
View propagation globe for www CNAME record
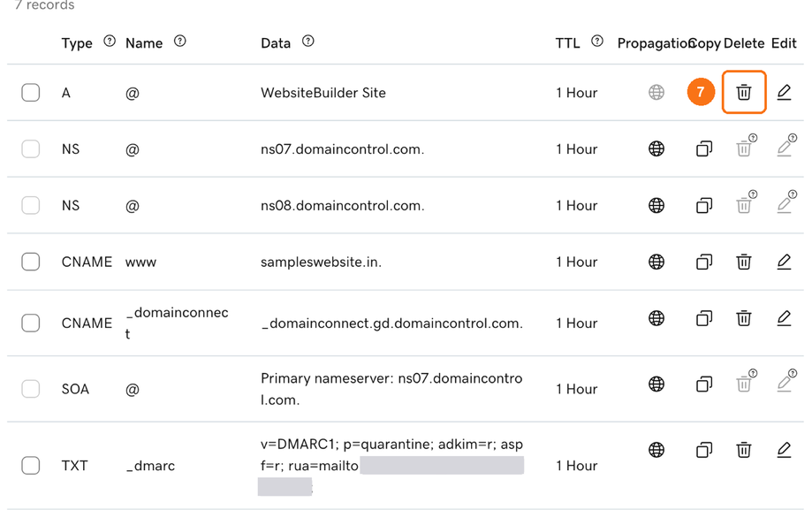(x=656, y=262)
